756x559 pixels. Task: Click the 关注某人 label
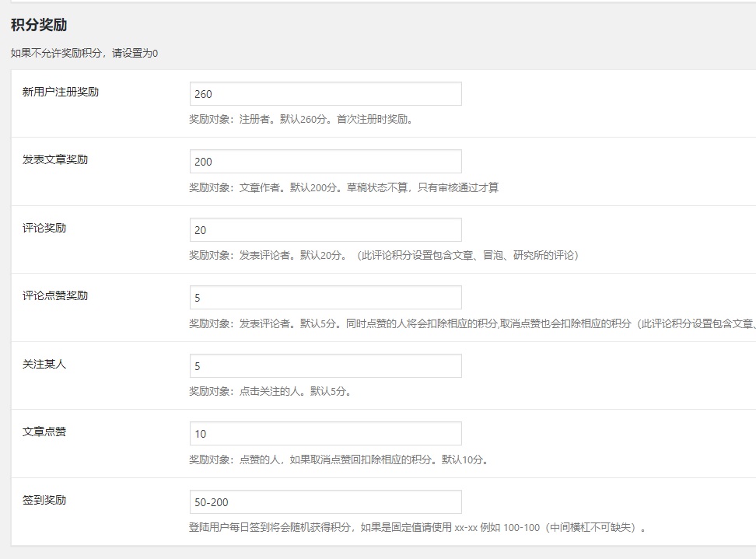click(44, 364)
